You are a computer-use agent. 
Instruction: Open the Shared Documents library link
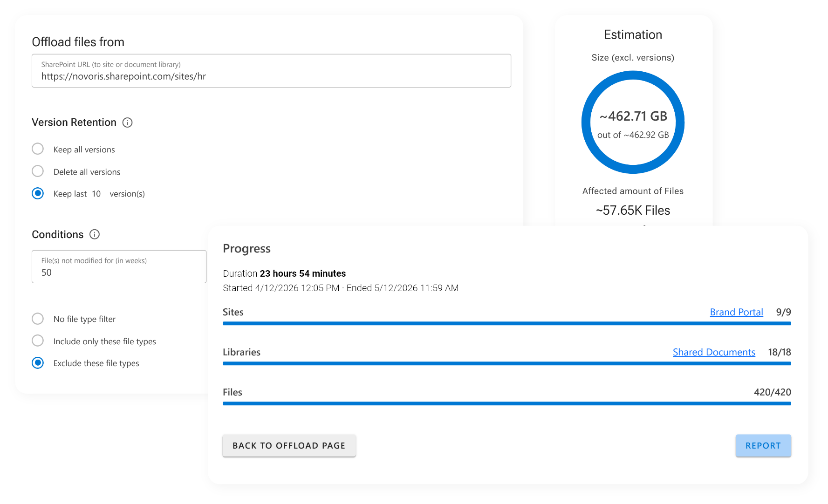tap(713, 352)
